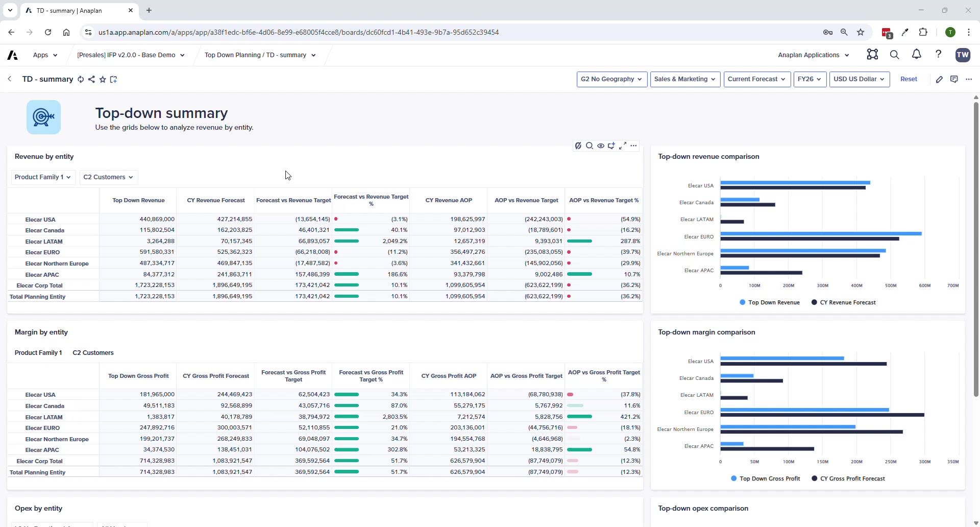Add a comment to Revenue by entity card

pos(611,146)
